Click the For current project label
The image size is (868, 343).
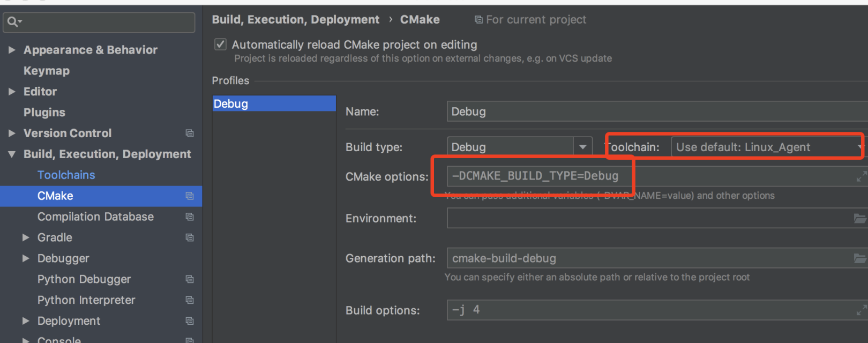(535, 19)
